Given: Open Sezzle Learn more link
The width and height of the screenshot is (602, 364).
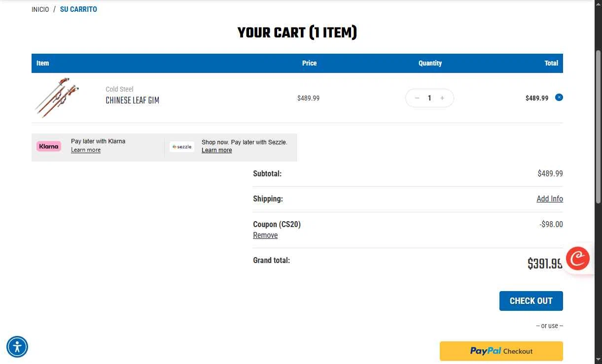Looking at the screenshot, I should 216,150.
